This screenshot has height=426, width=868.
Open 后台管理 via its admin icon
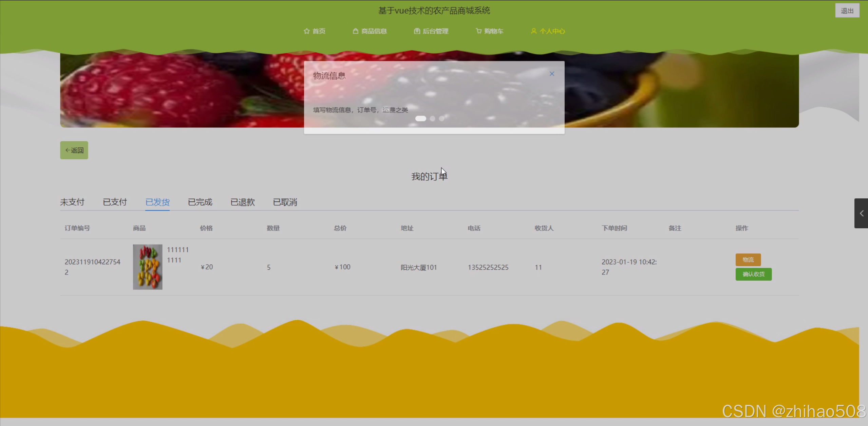[x=417, y=31]
